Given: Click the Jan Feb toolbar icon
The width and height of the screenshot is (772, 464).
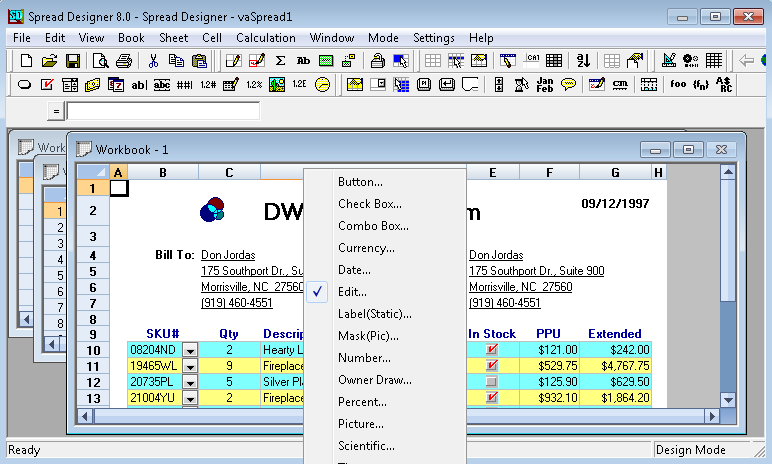Looking at the screenshot, I should click(545, 85).
